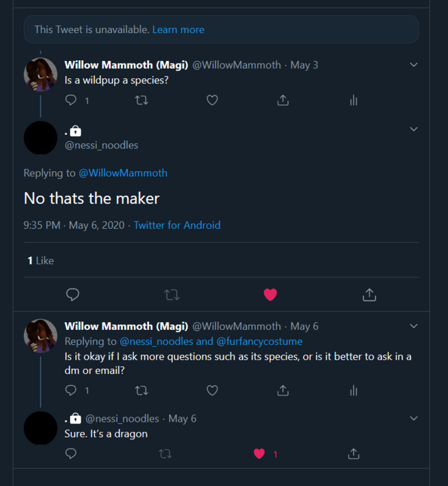Viewport: 448px width, 486px height.
Task: Share the "No thats the maker" tweet
Action: (x=369, y=295)
